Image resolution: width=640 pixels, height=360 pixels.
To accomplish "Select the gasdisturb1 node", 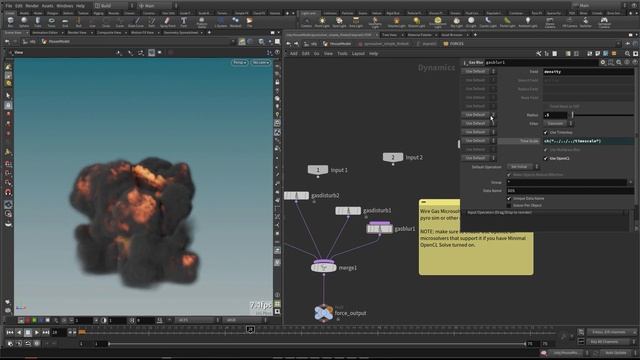I will (x=348, y=211).
